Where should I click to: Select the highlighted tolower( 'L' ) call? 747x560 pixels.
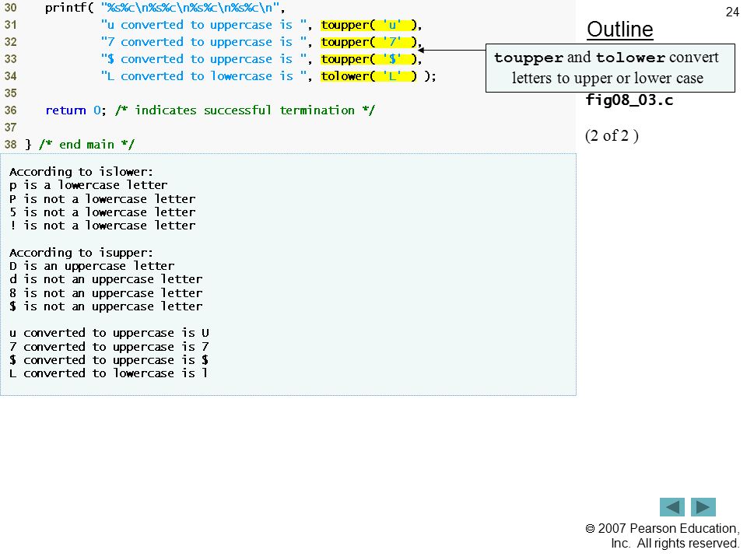tap(369, 76)
